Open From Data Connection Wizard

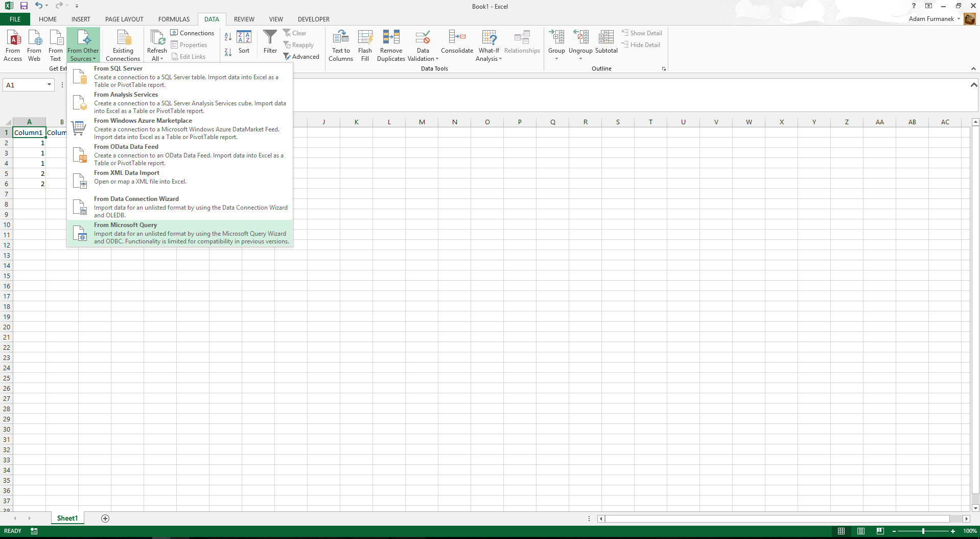click(x=180, y=207)
